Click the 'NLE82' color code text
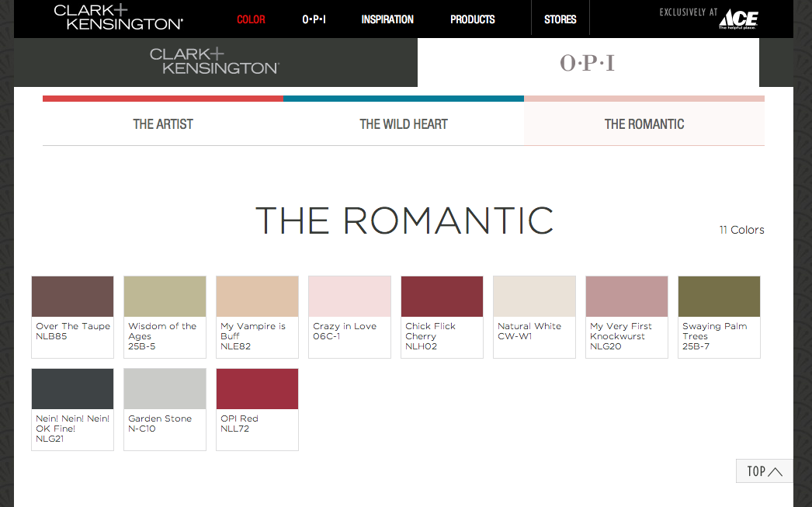This screenshot has width=812, height=507. (x=236, y=346)
